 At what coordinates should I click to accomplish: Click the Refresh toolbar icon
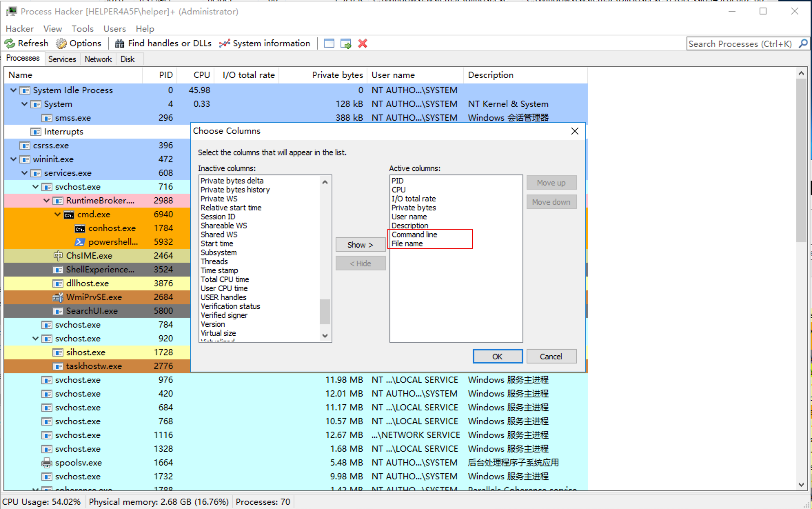10,43
